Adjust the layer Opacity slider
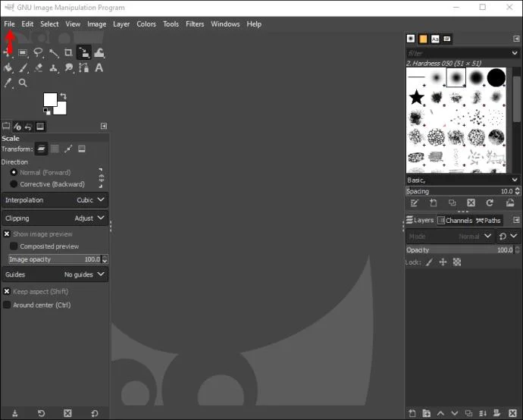This screenshot has width=523, height=420. (460, 250)
